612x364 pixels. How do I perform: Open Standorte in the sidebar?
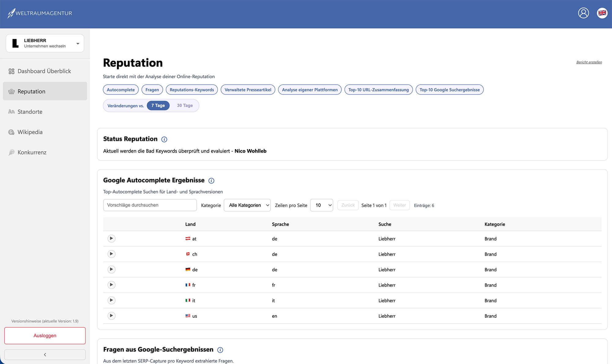45,112
